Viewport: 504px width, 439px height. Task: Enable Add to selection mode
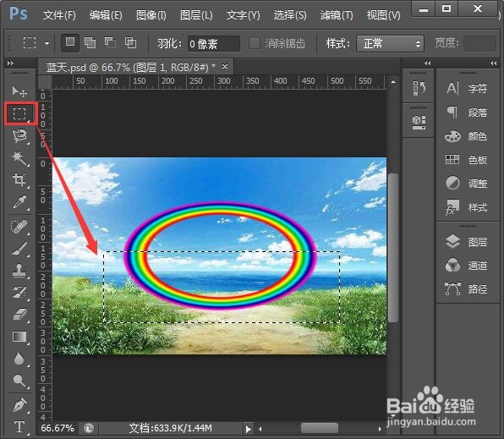[90, 42]
